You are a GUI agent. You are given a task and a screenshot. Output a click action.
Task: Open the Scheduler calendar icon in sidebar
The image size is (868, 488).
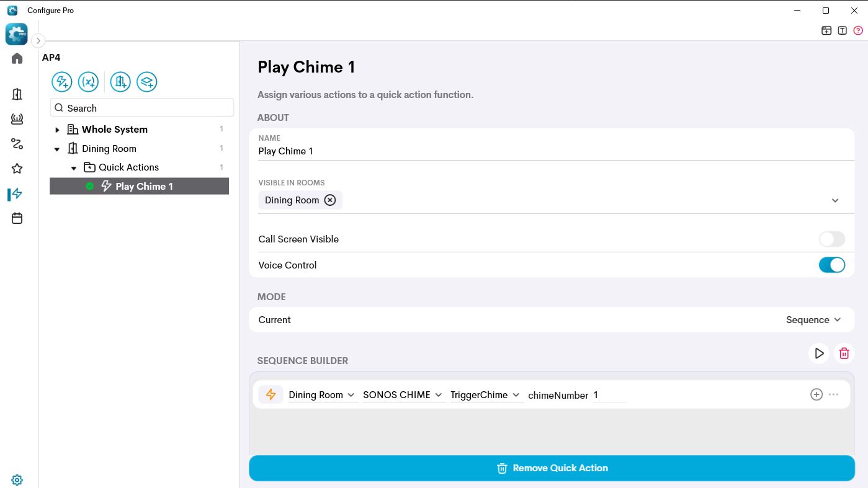[x=17, y=218]
